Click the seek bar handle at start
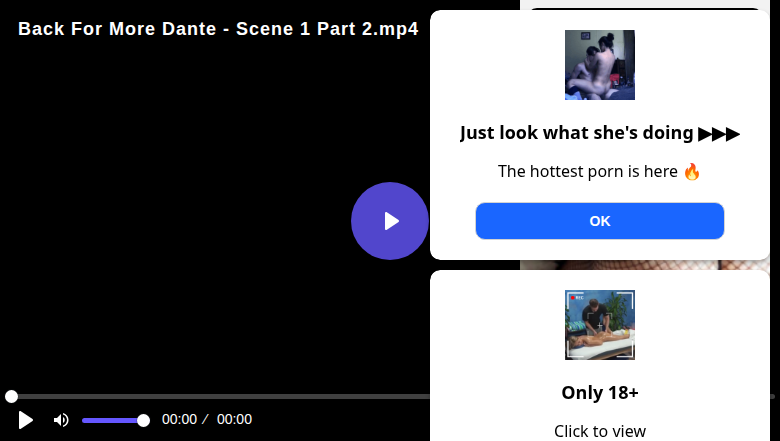 click(x=11, y=397)
